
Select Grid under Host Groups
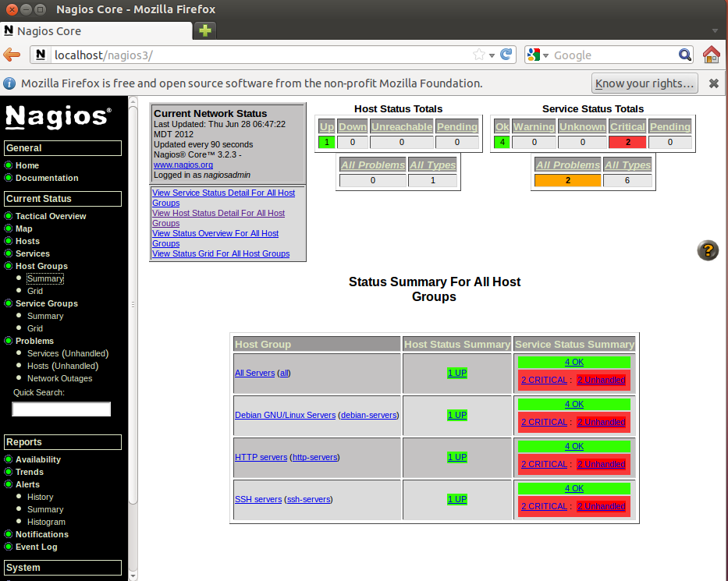pyautogui.click(x=35, y=291)
